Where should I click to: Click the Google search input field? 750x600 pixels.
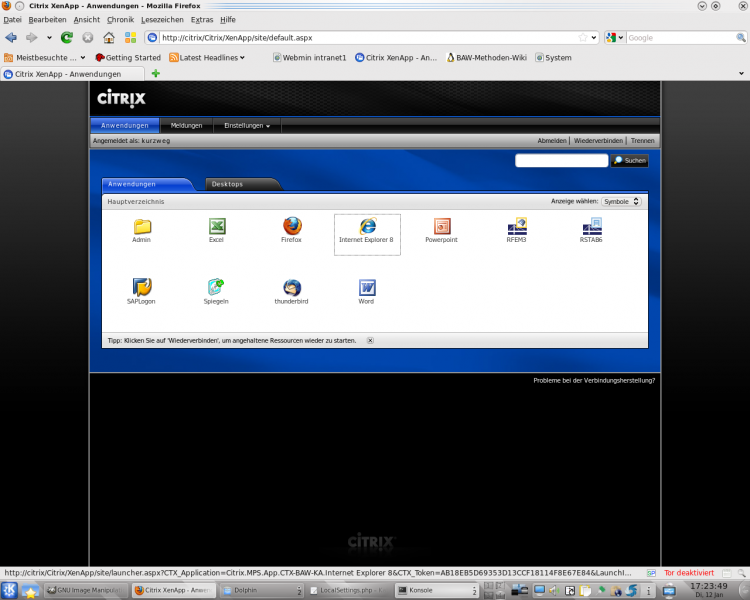point(681,38)
